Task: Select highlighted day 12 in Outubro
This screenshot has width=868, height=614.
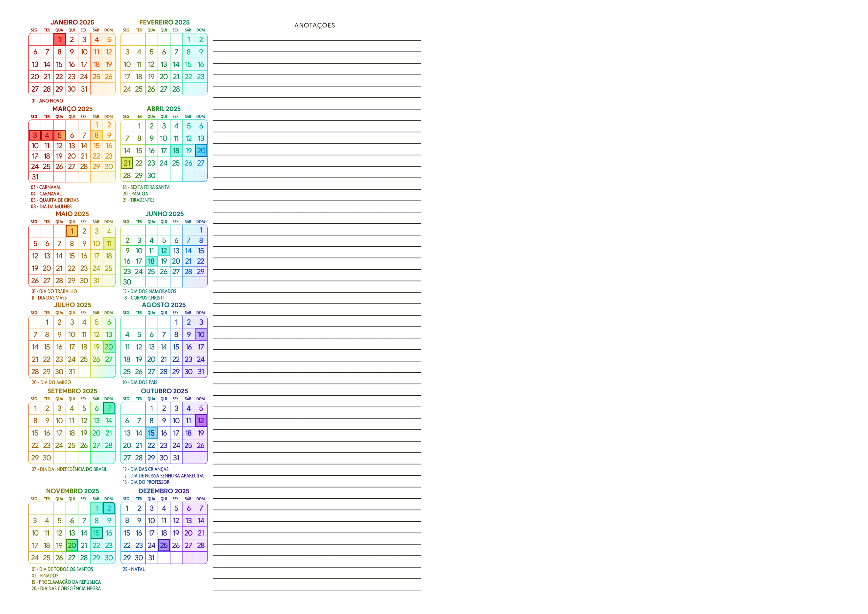Action: click(201, 421)
